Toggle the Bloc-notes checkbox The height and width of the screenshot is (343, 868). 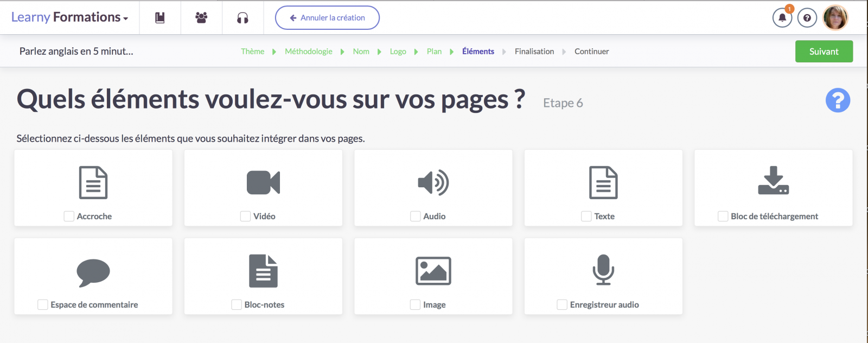click(237, 304)
